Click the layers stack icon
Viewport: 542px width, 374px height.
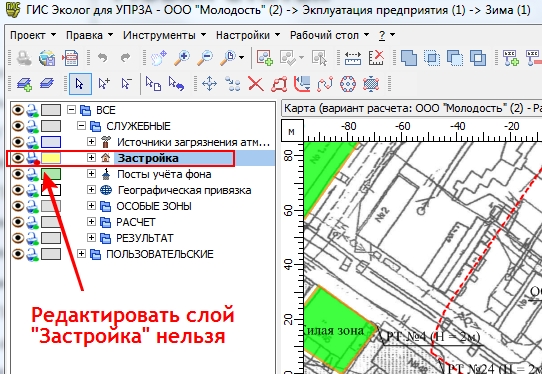pos(47,84)
